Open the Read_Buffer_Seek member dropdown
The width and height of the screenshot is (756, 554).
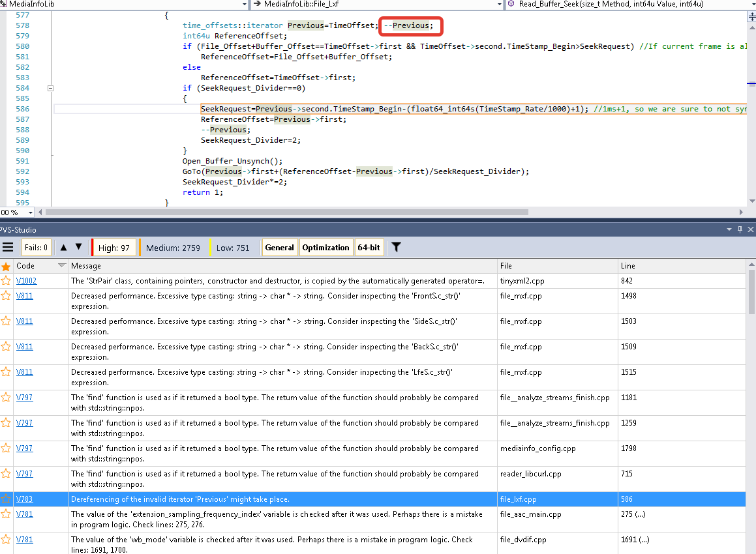click(753, 4)
